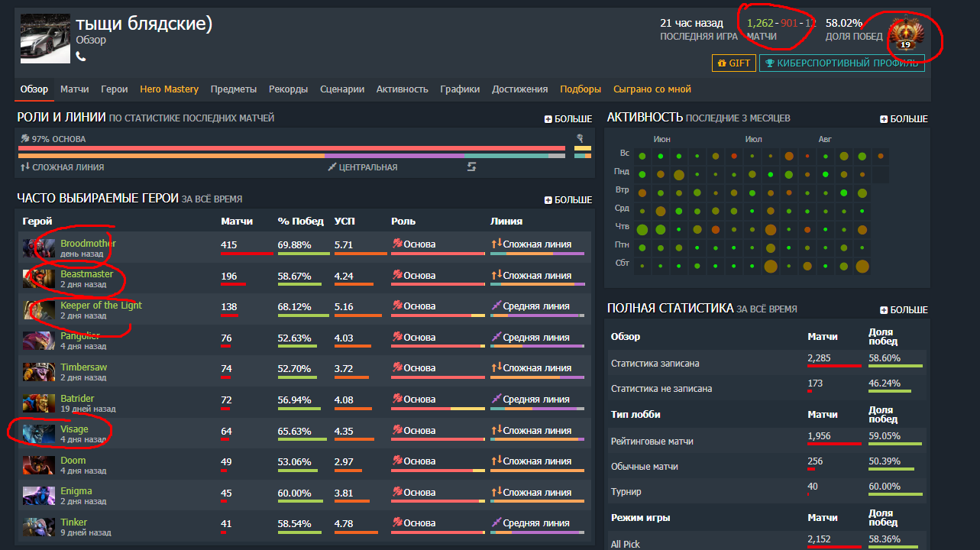980x550 pixels.
Task: Click the Keeper of the Light portrait
Action: (38, 310)
